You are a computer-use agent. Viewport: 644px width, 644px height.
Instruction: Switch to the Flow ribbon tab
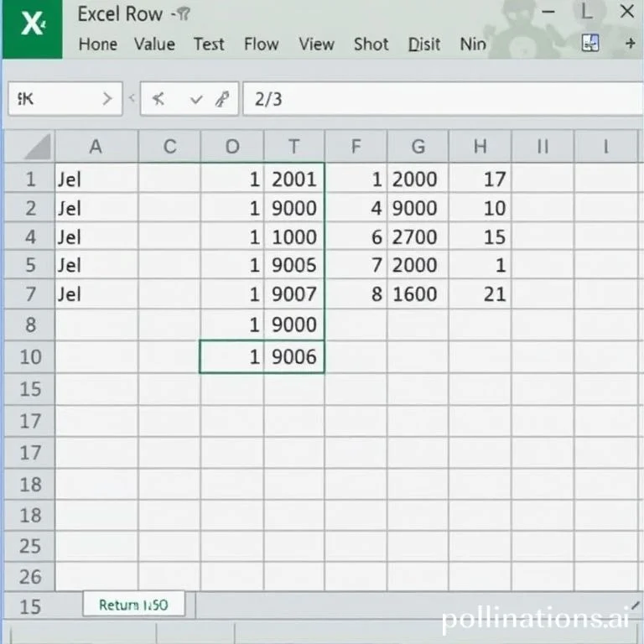pyautogui.click(x=262, y=44)
